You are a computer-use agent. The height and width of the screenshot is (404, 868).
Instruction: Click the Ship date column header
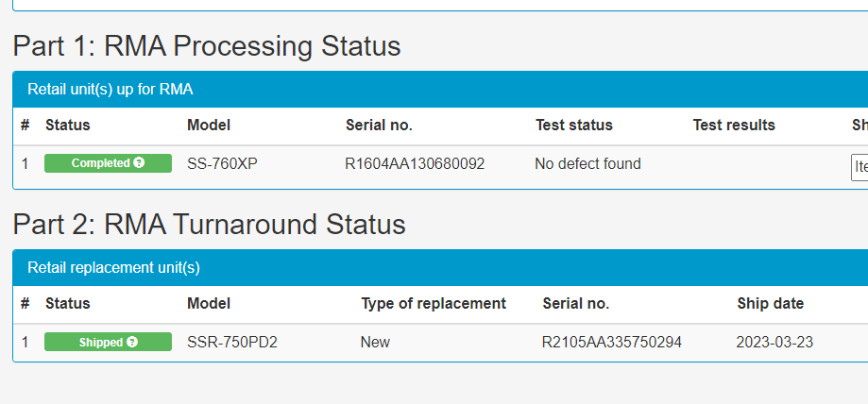pyautogui.click(x=770, y=303)
